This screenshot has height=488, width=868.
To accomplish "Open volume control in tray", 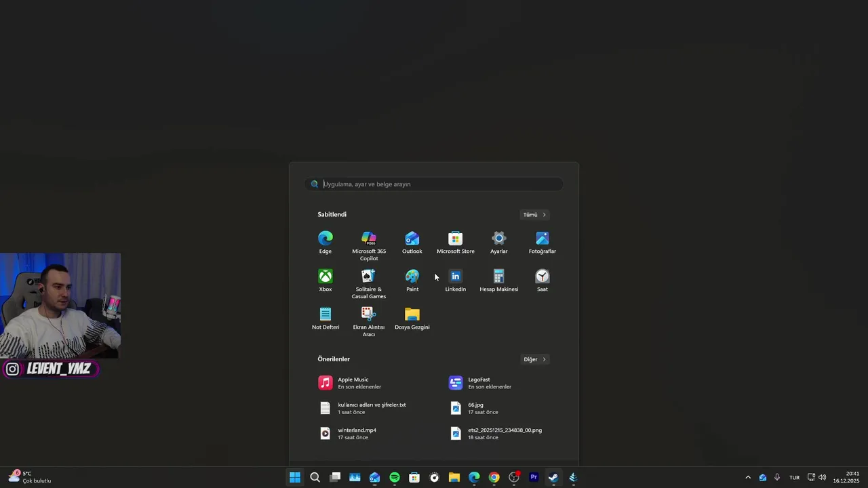I will pos(823,477).
